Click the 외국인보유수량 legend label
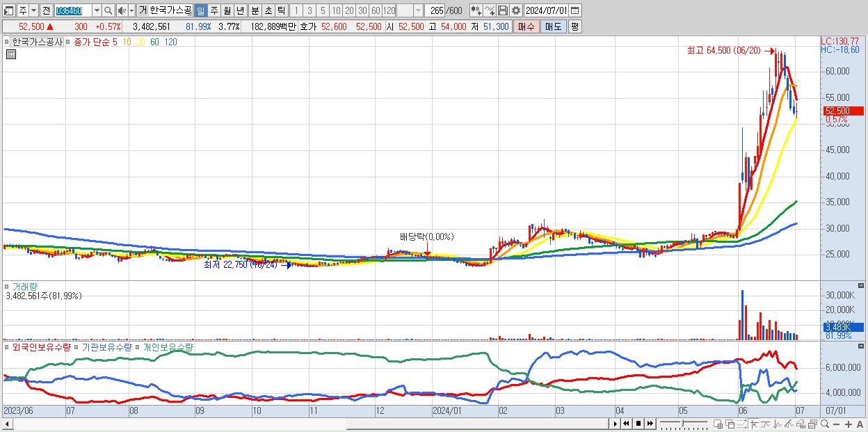The width and height of the screenshot is (868, 432). tap(42, 346)
